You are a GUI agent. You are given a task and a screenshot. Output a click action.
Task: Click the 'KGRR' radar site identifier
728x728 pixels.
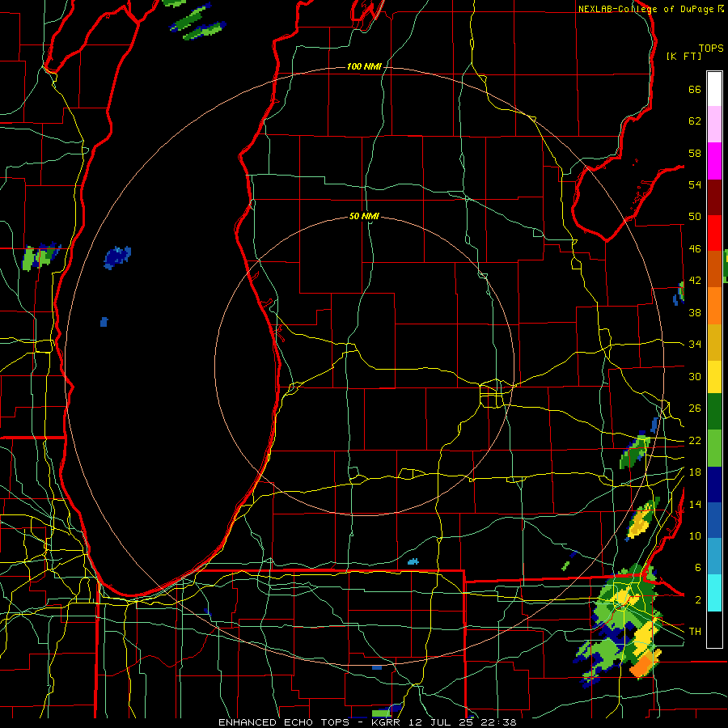click(387, 722)
